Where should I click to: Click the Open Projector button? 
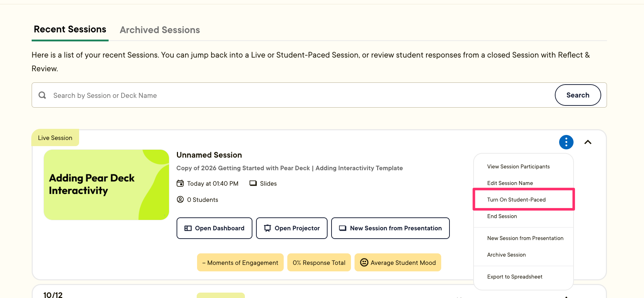tap(292, 228)
